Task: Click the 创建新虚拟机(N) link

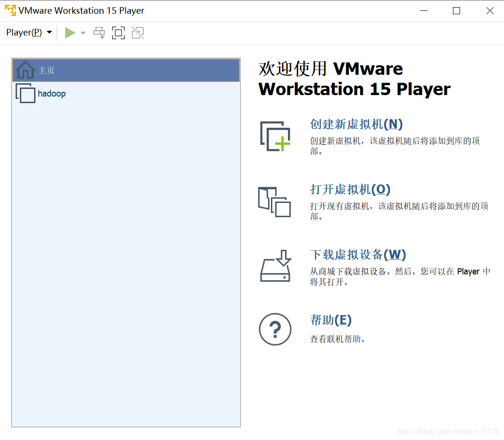Action: click(x=356, y=124)
